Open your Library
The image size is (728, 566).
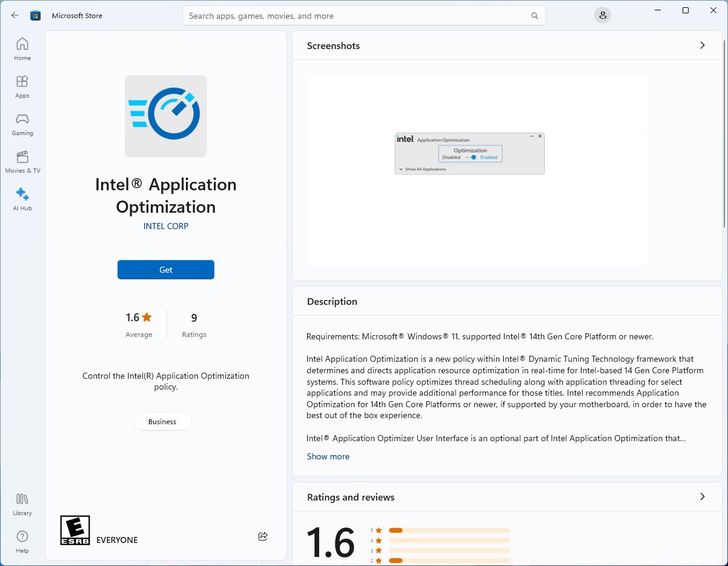tap(22, 504)
